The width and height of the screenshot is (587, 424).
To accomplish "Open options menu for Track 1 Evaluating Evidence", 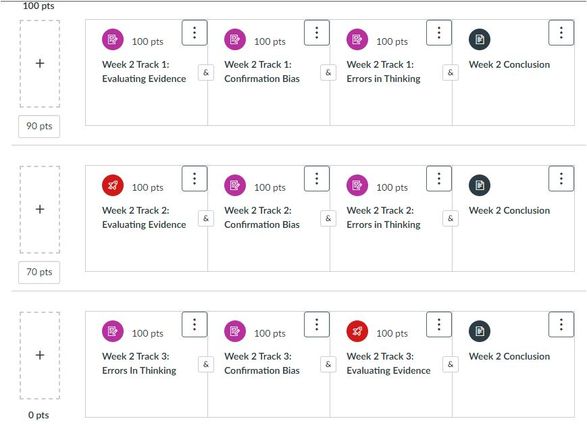I will (194, 33).
